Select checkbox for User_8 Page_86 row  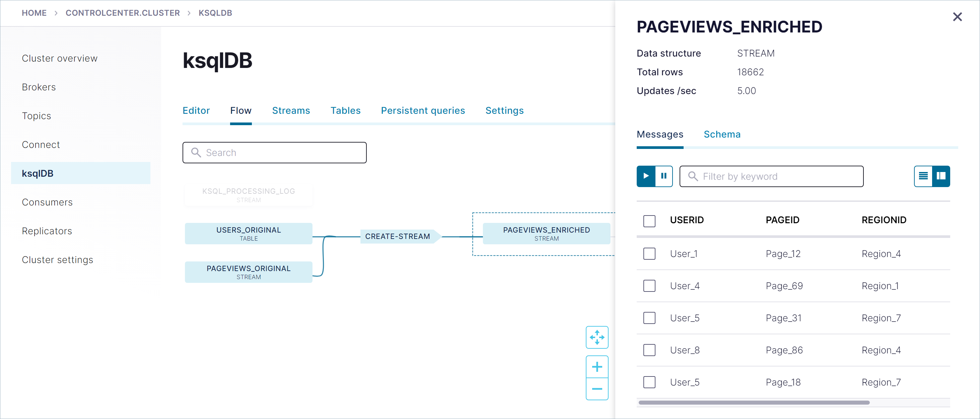point(649,350)
